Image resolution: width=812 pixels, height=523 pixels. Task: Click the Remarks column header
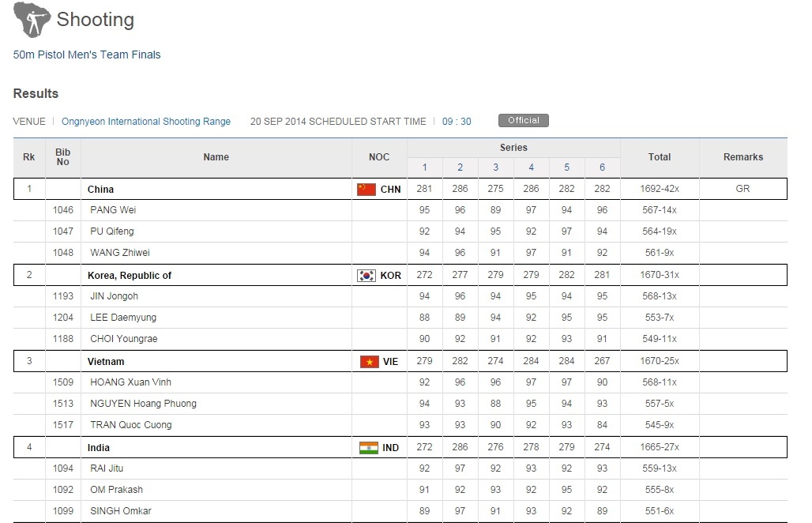coord(742,157)
